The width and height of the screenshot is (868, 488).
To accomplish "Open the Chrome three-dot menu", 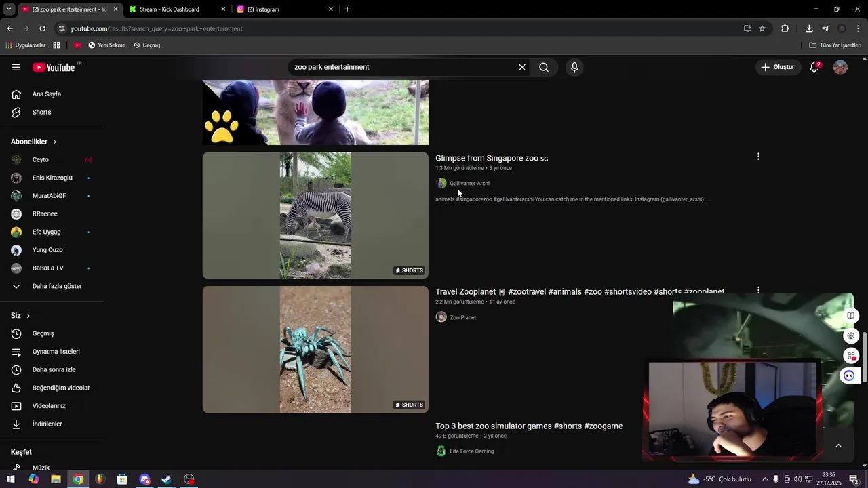I will pyautogui.click(x=859, y=28).
